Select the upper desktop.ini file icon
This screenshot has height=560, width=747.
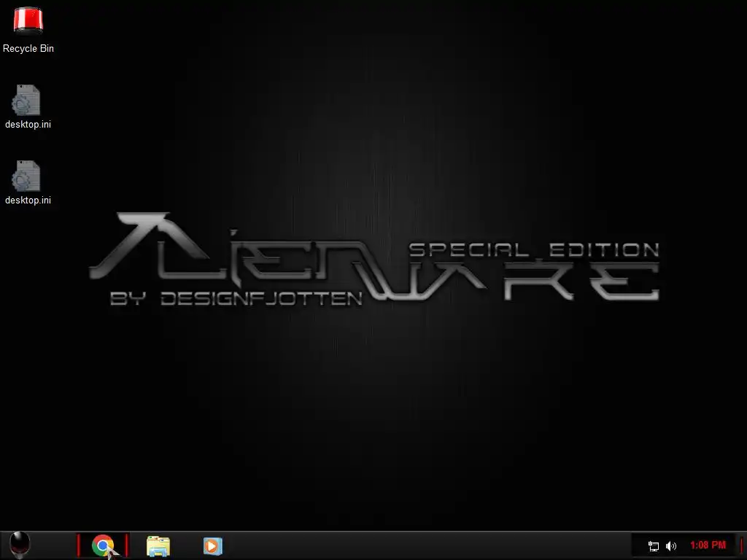(x=26, y=100)
